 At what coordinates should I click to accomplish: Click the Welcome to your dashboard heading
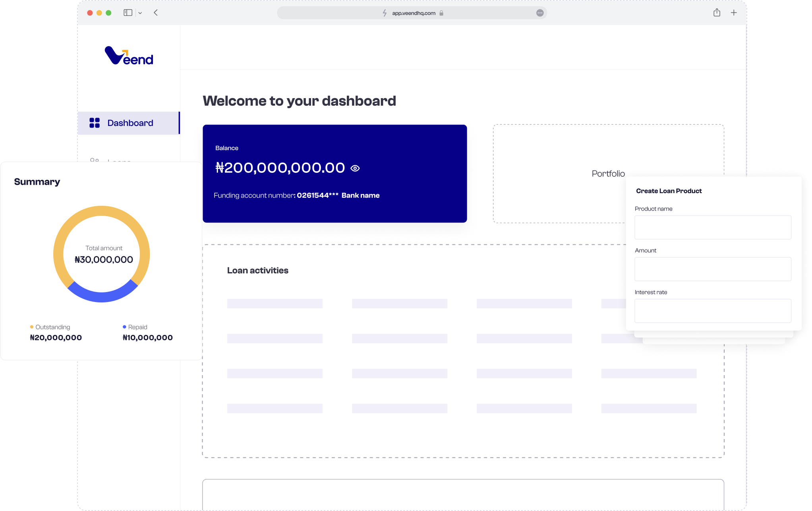(x=300, y=101)
